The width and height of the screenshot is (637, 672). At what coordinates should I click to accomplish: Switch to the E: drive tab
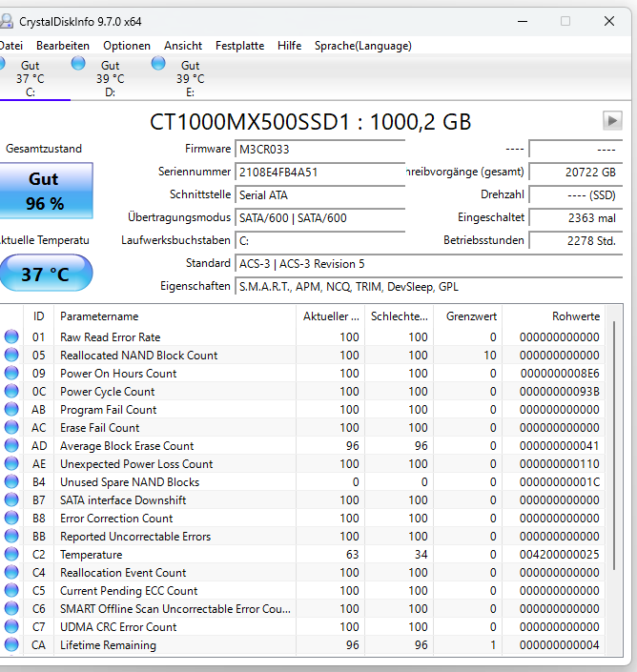(191, 78)
